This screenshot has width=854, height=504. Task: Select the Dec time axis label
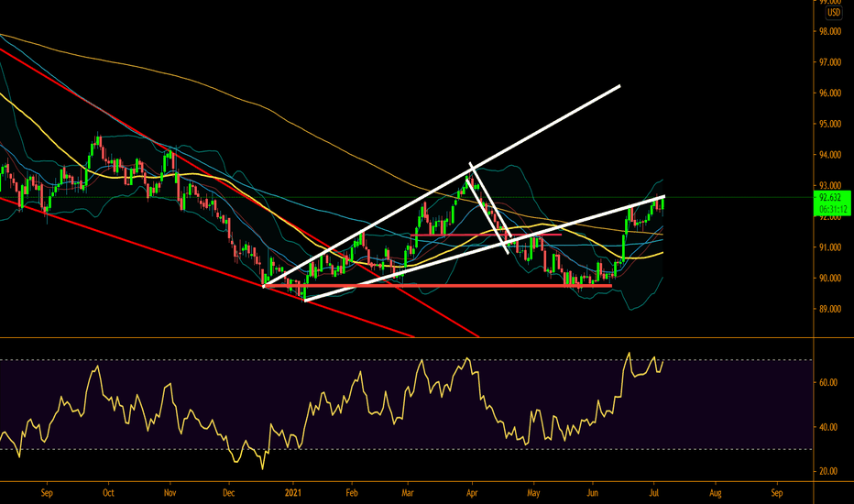pyautogui.click(x=229, y=493)
